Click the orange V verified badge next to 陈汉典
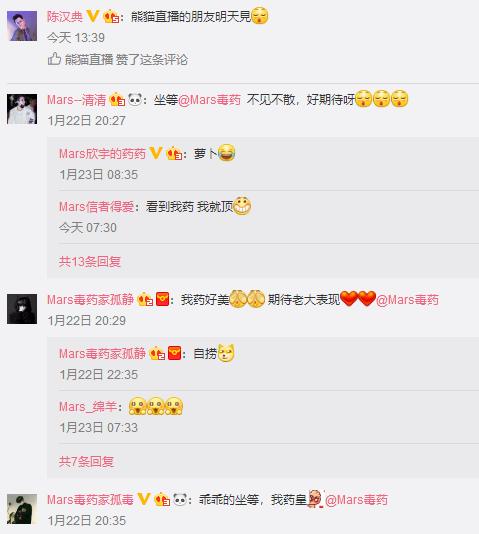 (x=93, y=16)
